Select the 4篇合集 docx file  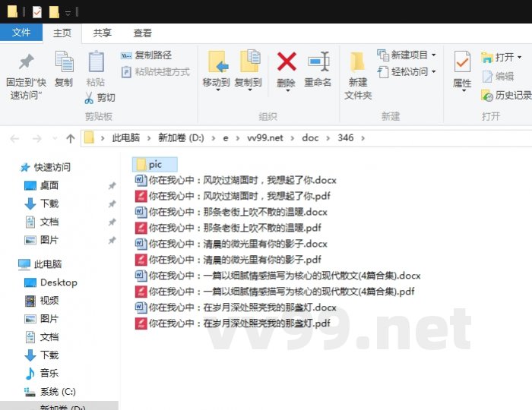tap(278, 276)
